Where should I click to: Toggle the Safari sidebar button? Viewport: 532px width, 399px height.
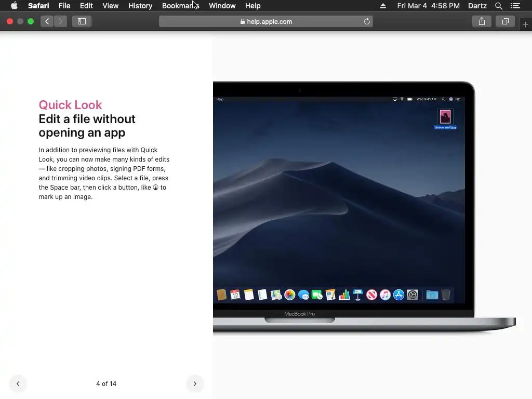(82, 21)
